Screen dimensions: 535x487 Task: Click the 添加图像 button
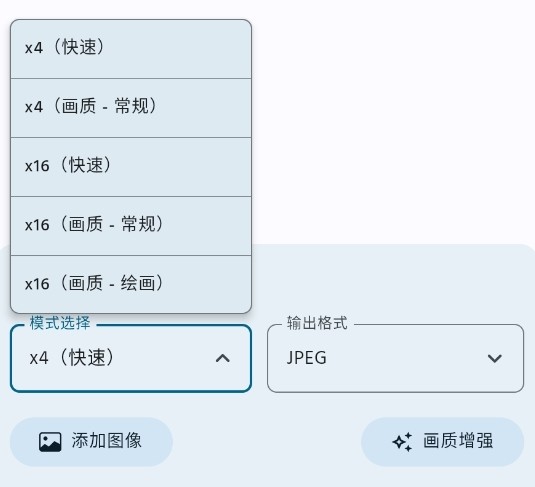tap(91, 442)
